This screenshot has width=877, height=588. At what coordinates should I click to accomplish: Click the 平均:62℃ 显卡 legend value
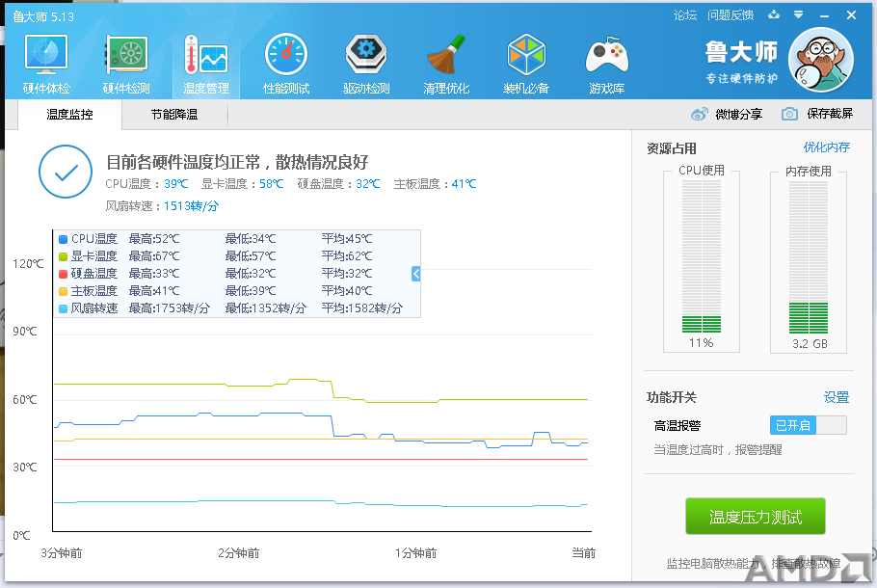point(347,256)
